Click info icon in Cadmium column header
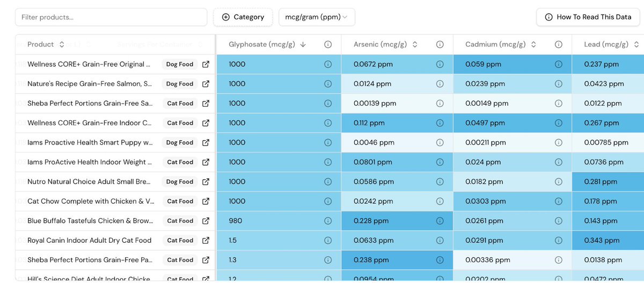The width and height of the screenshot is (644, 283). 558,45
